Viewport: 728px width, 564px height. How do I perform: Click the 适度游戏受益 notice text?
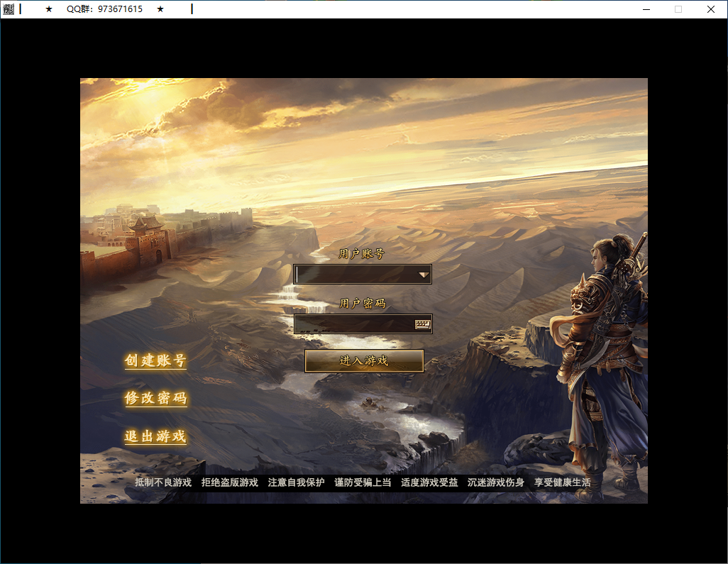click(429, 482)
